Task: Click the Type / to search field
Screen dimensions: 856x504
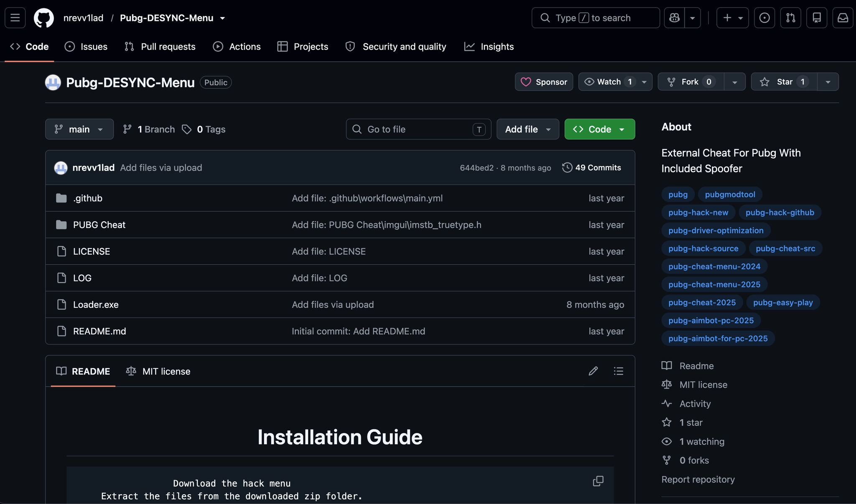Action: click(596, 18)
